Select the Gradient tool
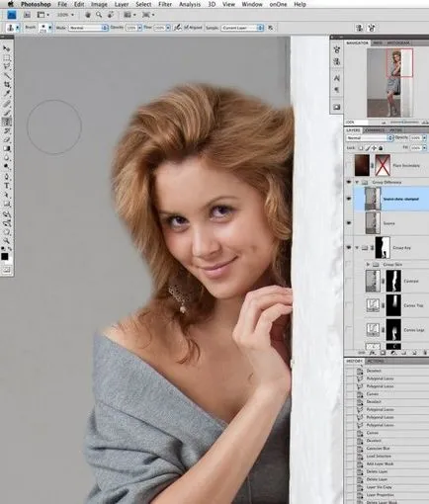This screenshot has height=504, width=429. [x=7, y=148]
